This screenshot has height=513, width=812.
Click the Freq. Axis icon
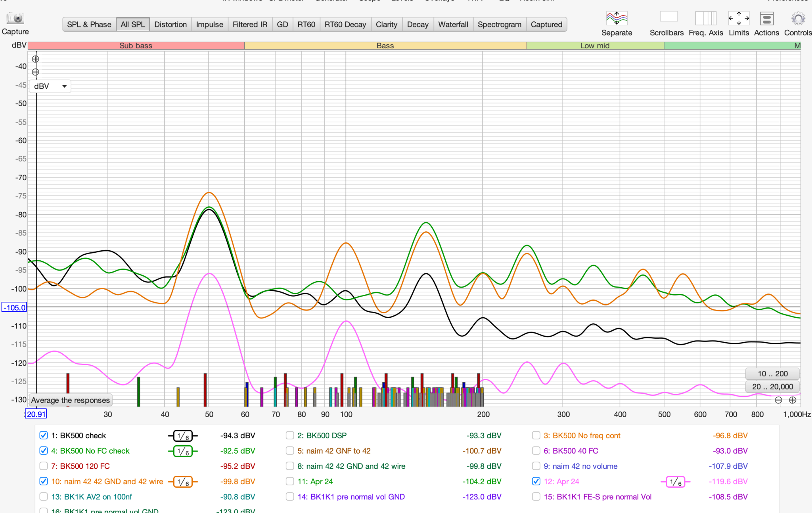(x=706, y=18)
